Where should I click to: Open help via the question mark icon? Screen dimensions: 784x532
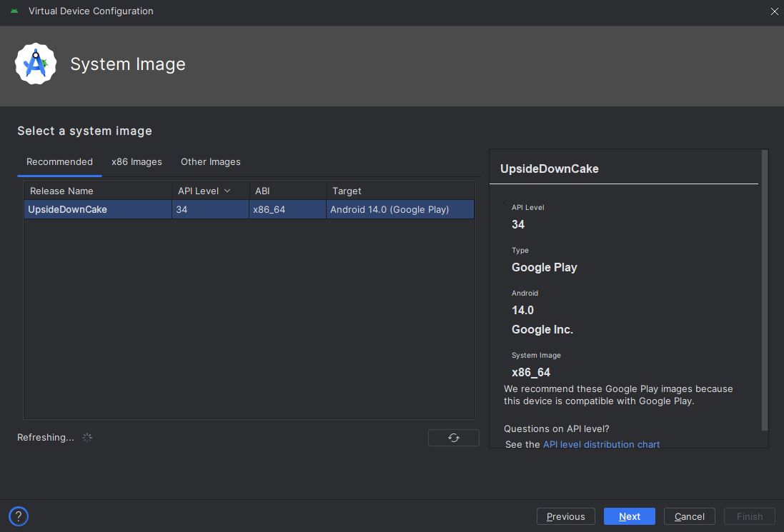[x=19, y=516]
